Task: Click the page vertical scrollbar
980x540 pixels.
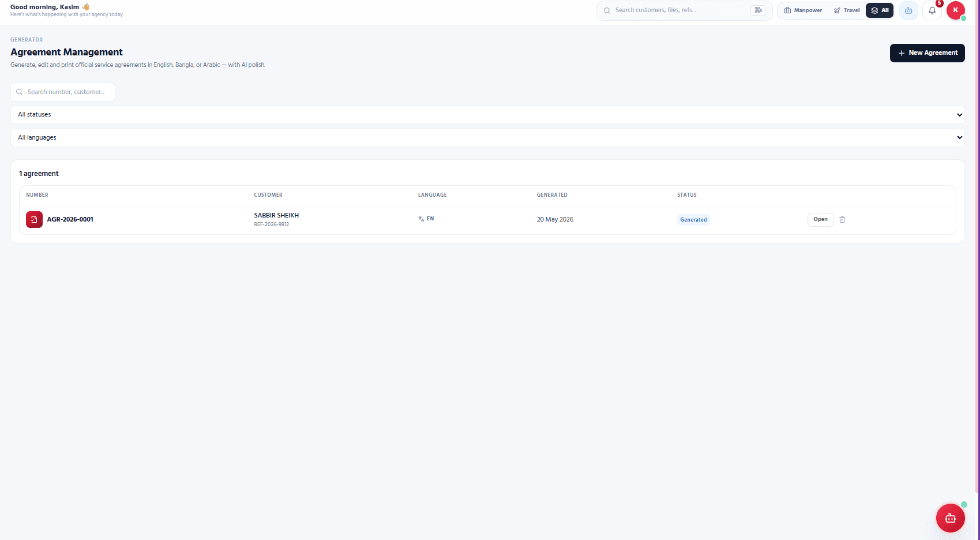Action: (x=978, y=247)
